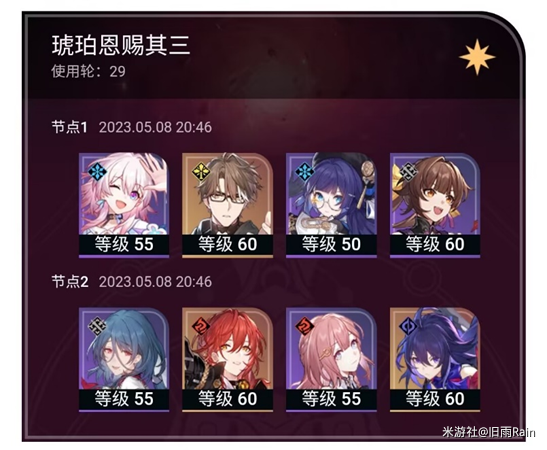Click the 琥珀恩赐其三 stage title
Screen dimensions: 547x450
tap(121, 45)
